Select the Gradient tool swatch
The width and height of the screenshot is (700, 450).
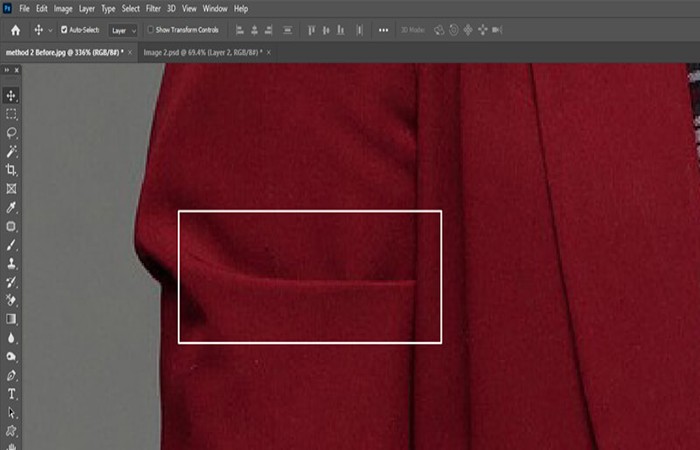point(11,319)
